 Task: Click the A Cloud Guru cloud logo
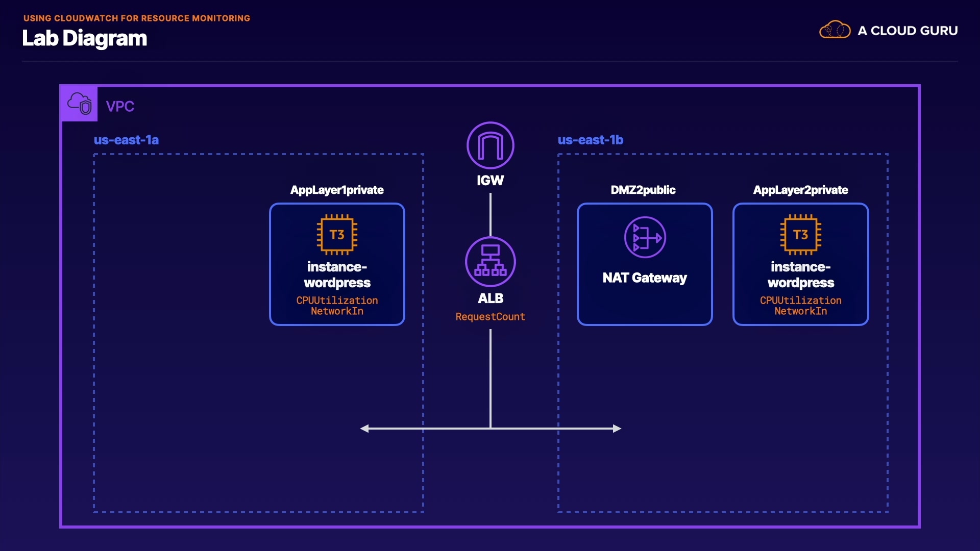click(x=835, y=30)
